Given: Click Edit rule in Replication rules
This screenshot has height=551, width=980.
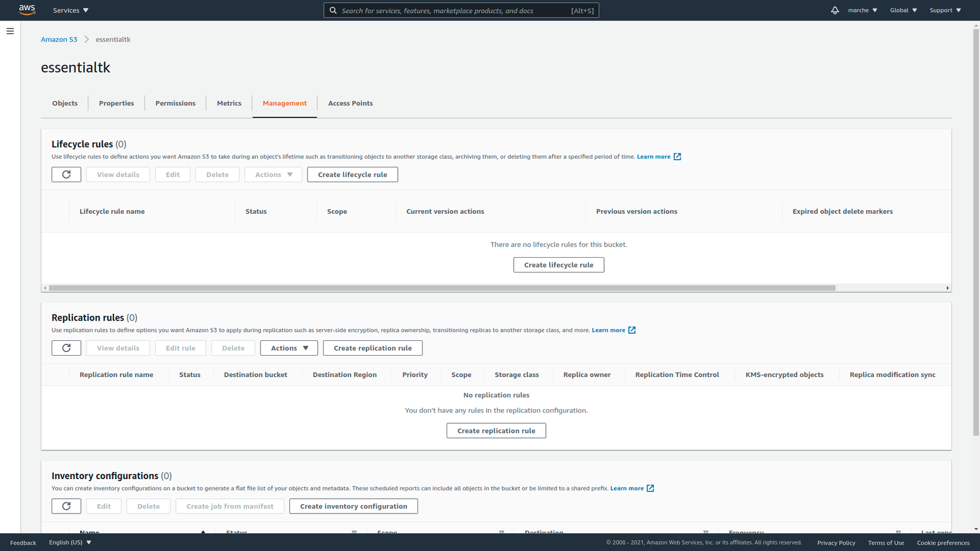Looking at the screenshot, I should click(x=181, y=348).
